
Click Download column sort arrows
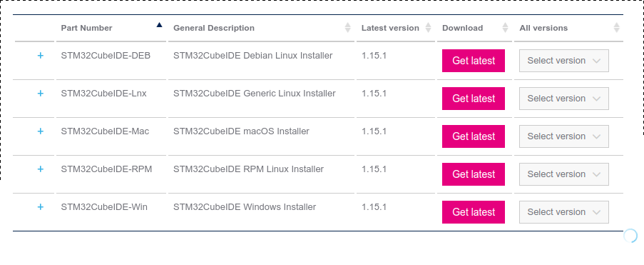pos(505,28)
